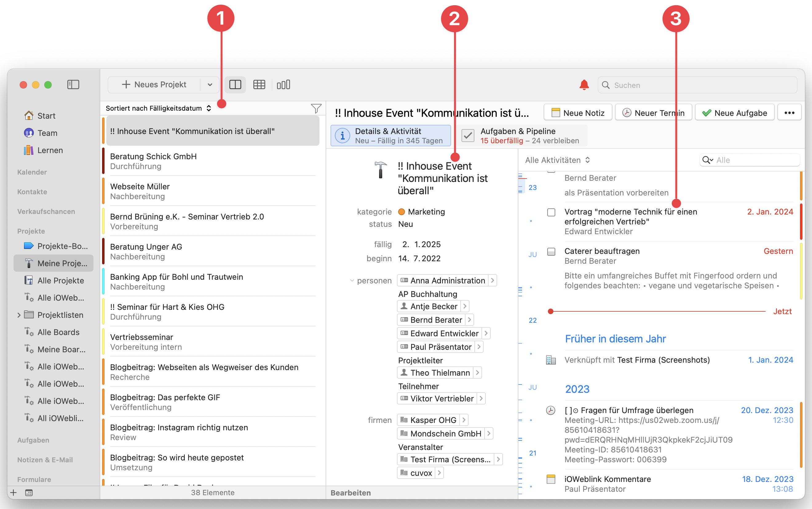
Task: Click the orange Marketing category dot
Action: click(x=401, y=212)
